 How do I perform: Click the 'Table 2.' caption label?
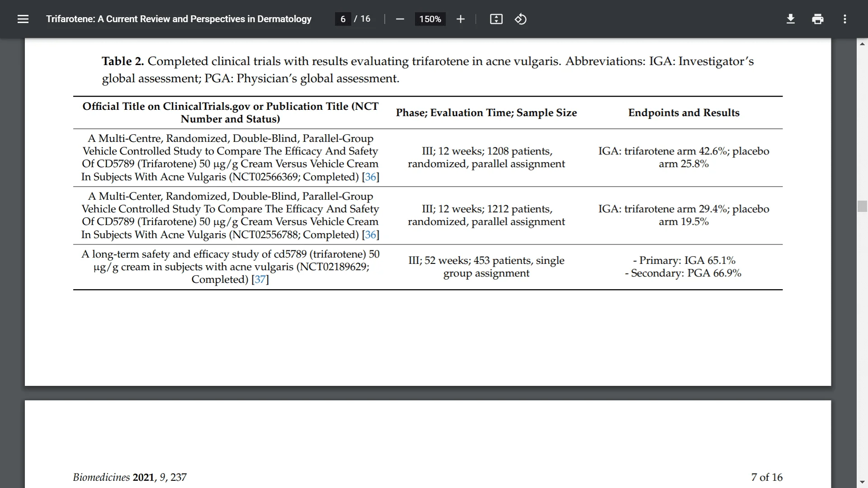click(123, 61)
